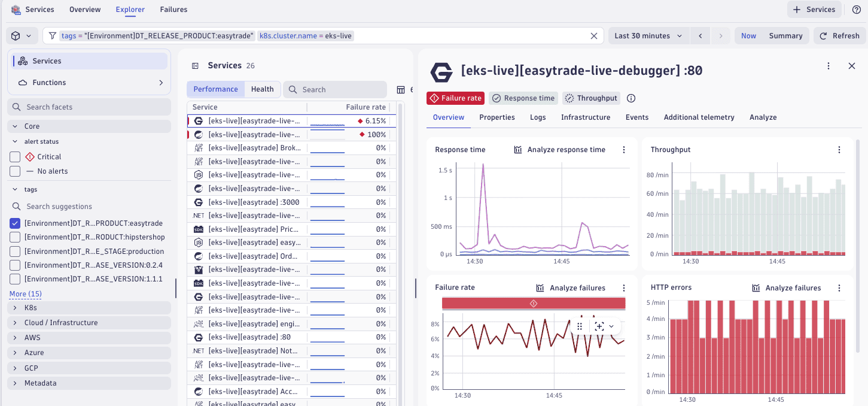Check the Critical alert status checkbox
Screen dimensions: 868x406
15,157
